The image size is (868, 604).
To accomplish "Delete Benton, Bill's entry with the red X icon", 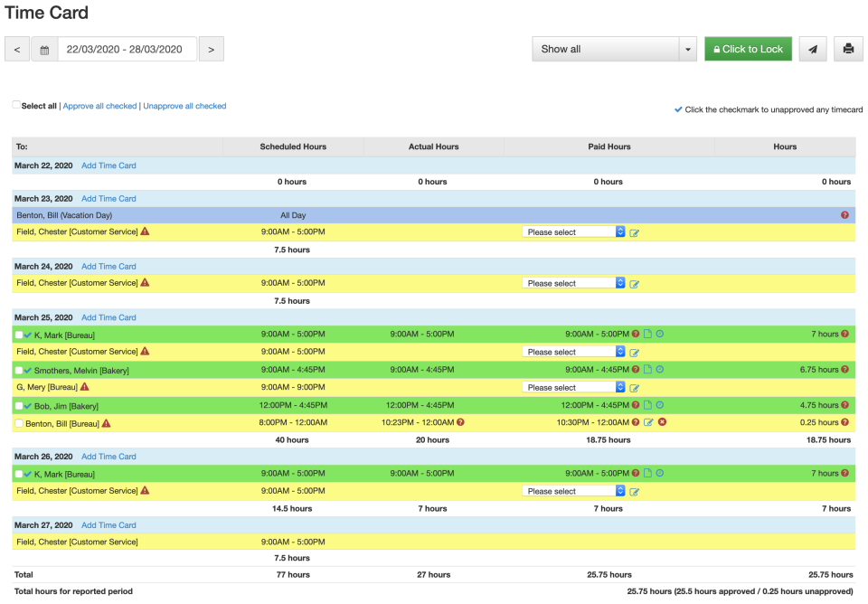I will (661, 422).
